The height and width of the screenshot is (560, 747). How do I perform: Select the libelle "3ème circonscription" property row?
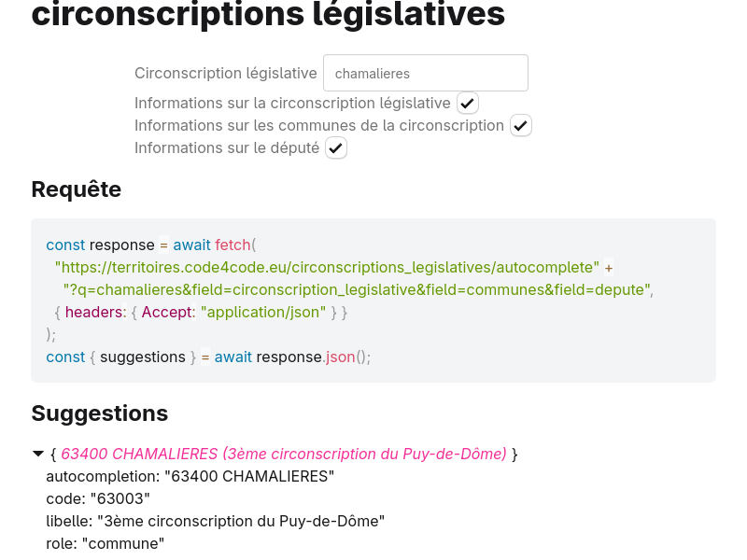pos(216,521)
